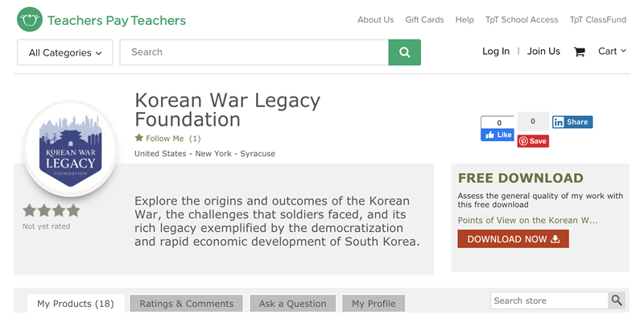Image resolution: width=644 pixels, height=319 pixels.
Task: Expand the All Categories dropdown
Action: click(65, 52)
